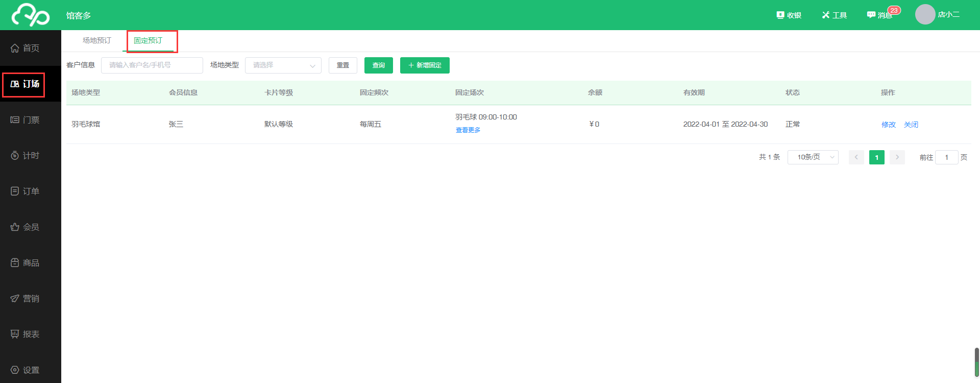Click the go-to page number input
The image size is (980, 383).
[947, 157]
